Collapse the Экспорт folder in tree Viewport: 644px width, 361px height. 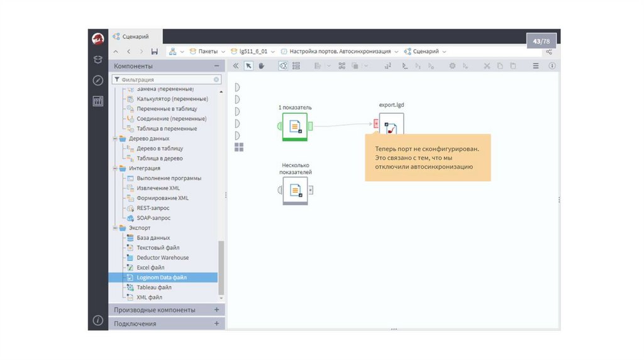[x=115, y=228]
